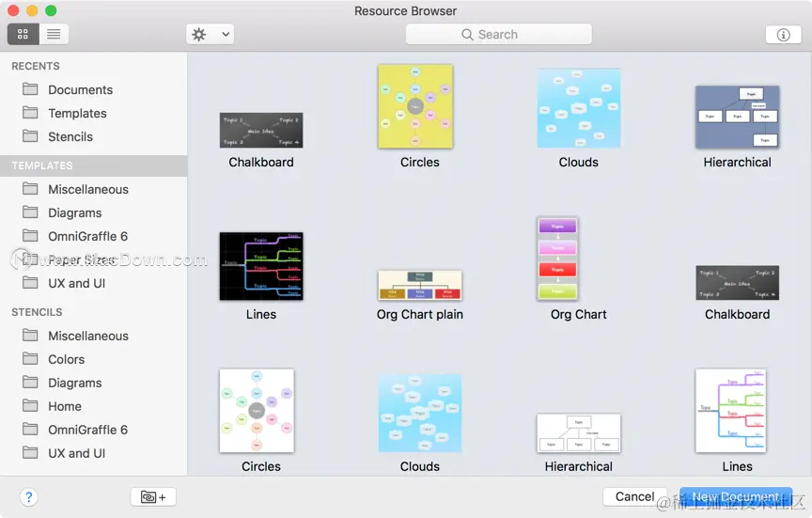
Task: Click the Search field
Action: pyautogui.click(x=499, y=34)
